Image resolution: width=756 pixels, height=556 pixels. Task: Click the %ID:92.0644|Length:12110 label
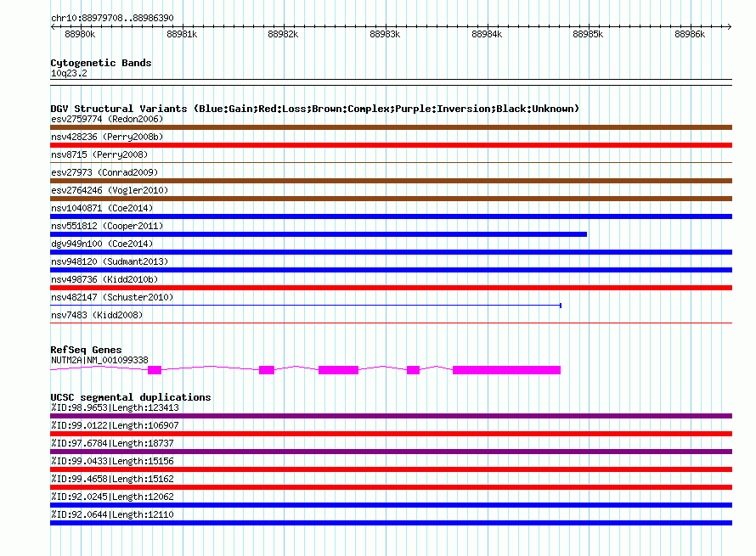[112, 514]
